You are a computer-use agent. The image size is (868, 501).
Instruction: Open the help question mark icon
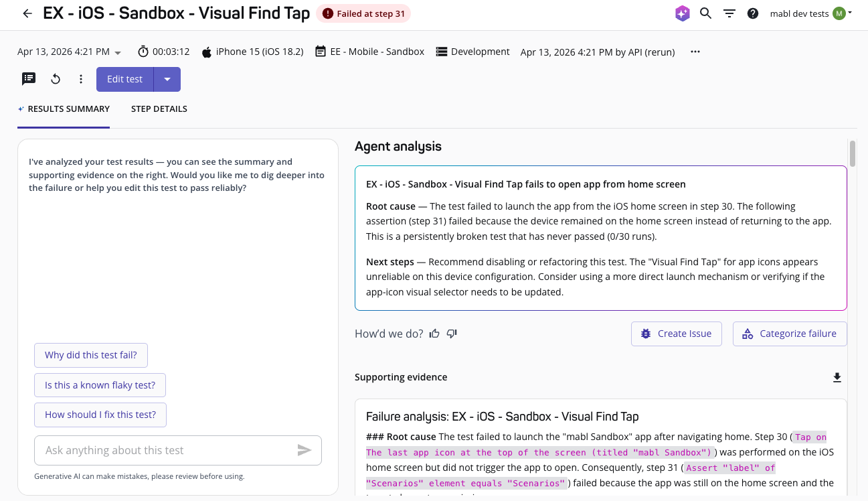point(753,13)
